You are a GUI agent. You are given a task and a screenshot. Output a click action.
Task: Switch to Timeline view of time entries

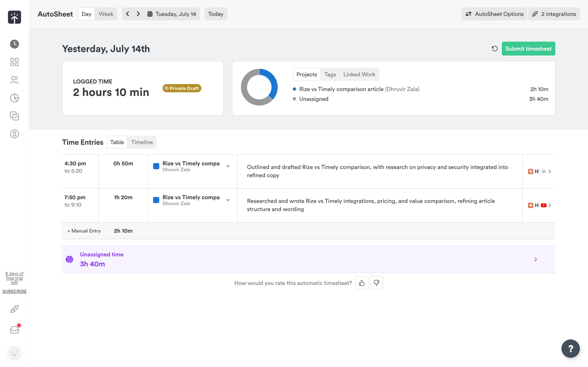click(142, 142)
